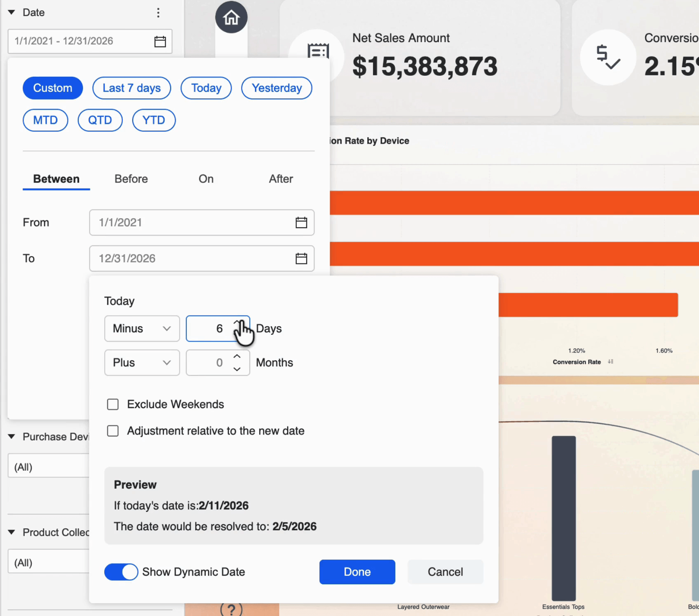Open the From date calendar picker
699x616 pixels.
pyautogui.click(x=301, y=223)
